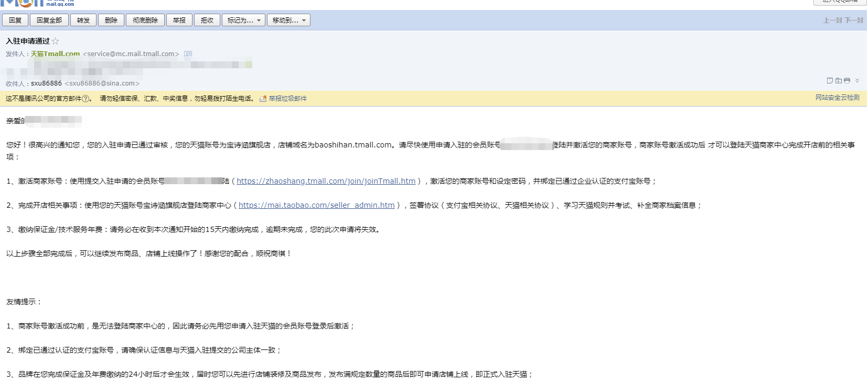
Task: Open the 标记为 dropdown
Action: coord(243,20)
